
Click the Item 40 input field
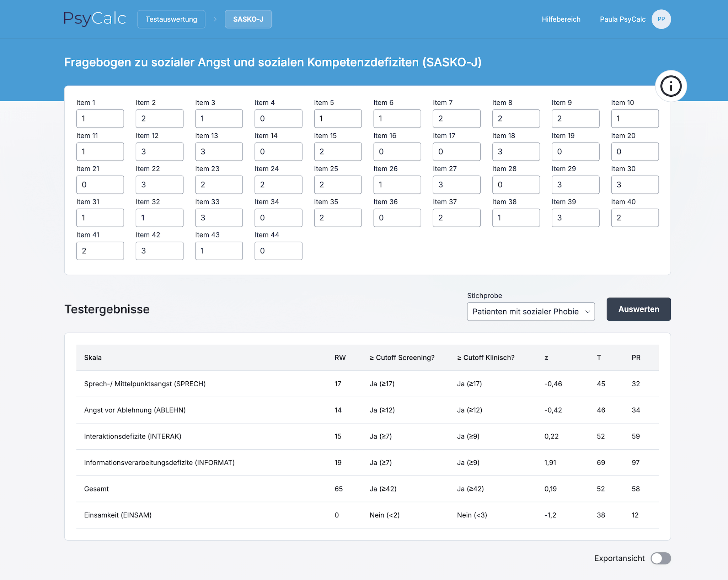(x=635, y=218)
